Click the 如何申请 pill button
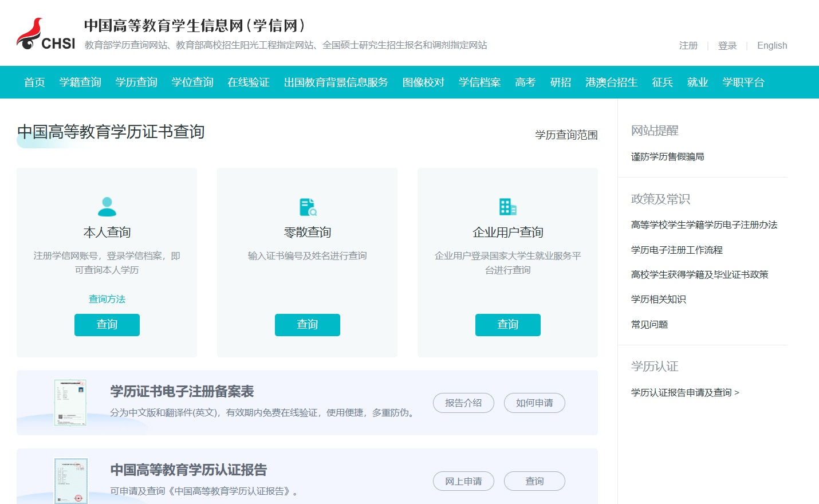 point(534,403)
